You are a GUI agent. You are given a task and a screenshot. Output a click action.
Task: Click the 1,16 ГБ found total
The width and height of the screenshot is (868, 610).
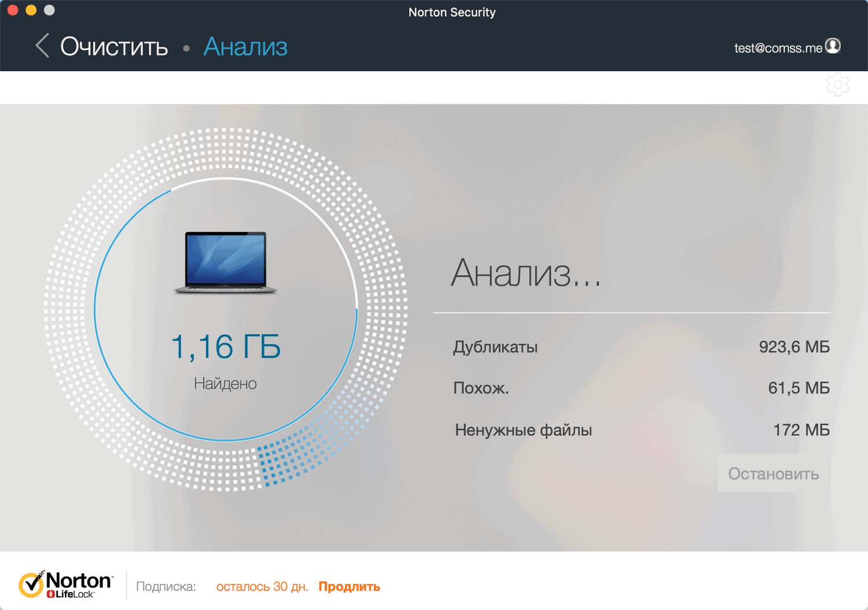[x=226, y=347]
